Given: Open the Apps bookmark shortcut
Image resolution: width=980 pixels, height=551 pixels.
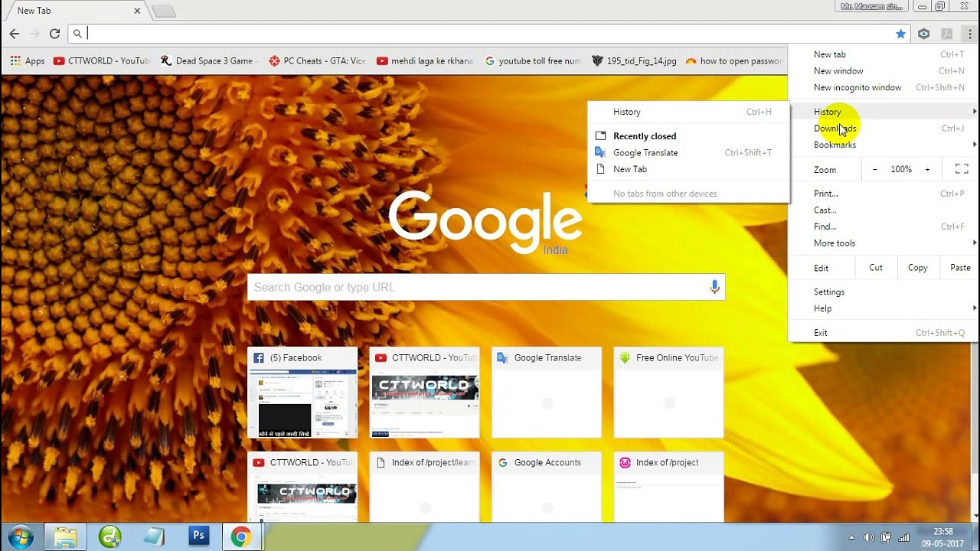Looking at the screenshot, I should pos(27,61).
